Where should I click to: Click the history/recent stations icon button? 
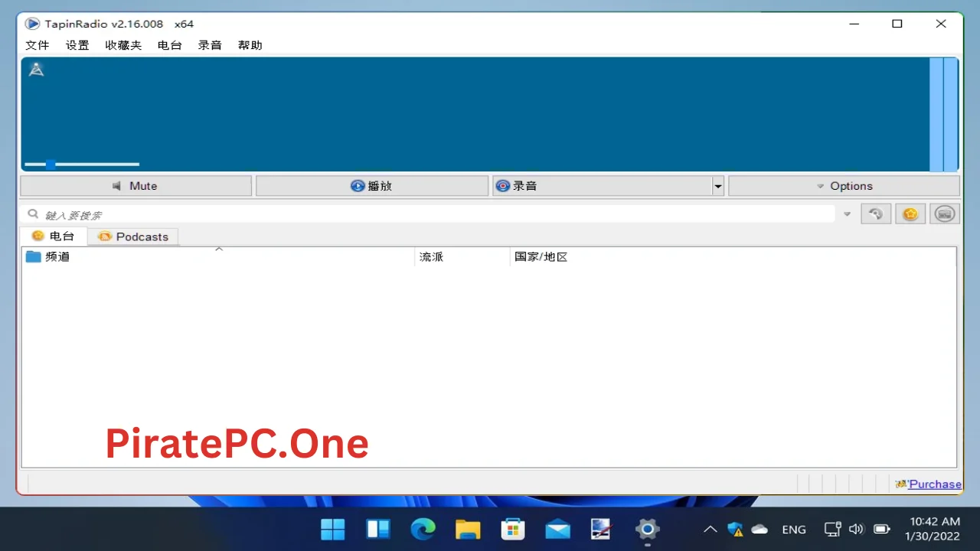876,214
